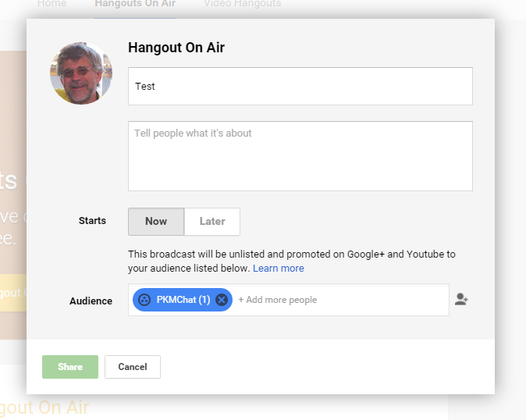This screenshot has height=420, width=526.
Task: Click the add people icon beside Audience
Action: point(461,299)
